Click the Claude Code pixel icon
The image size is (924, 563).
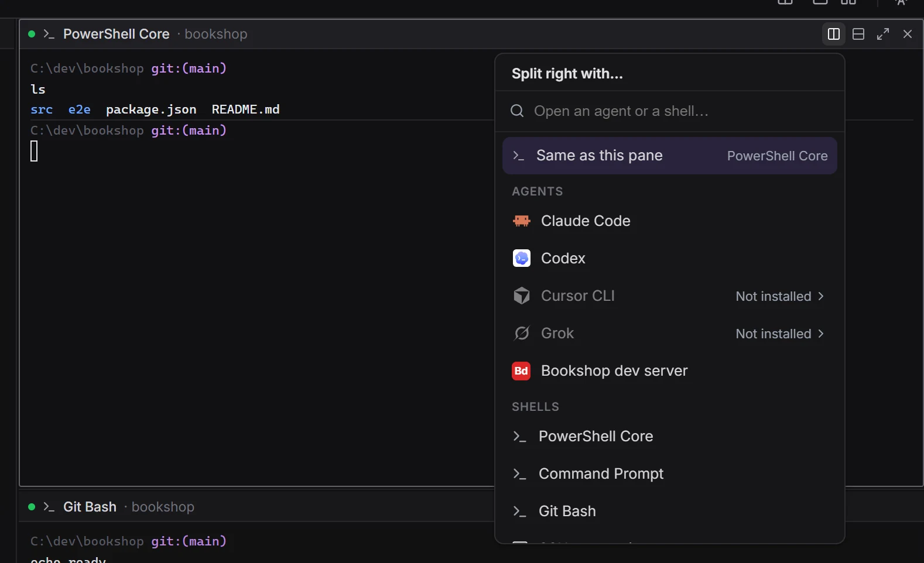522,221
